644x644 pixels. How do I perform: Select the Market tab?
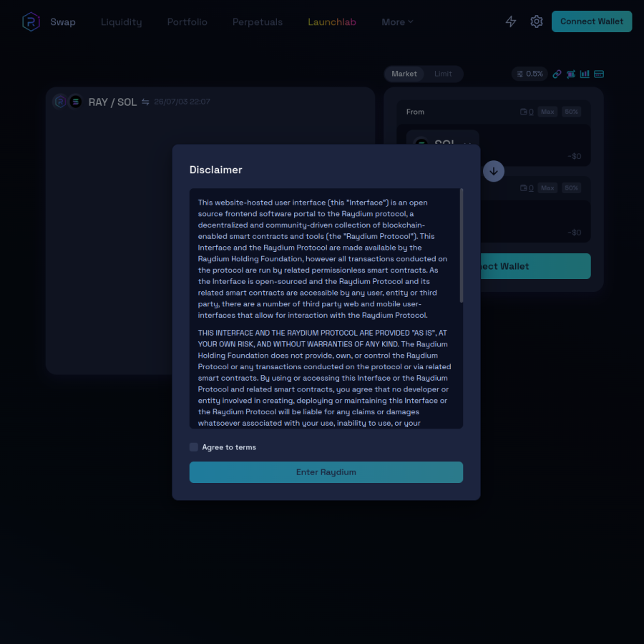404,74
